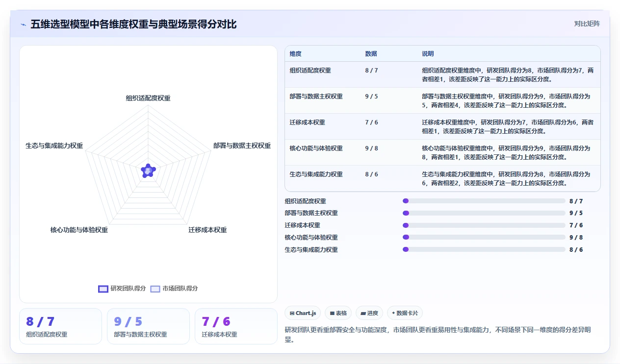Click the 进度 tag
Viewport: 620px width, 364px height.
click(369, 313)
